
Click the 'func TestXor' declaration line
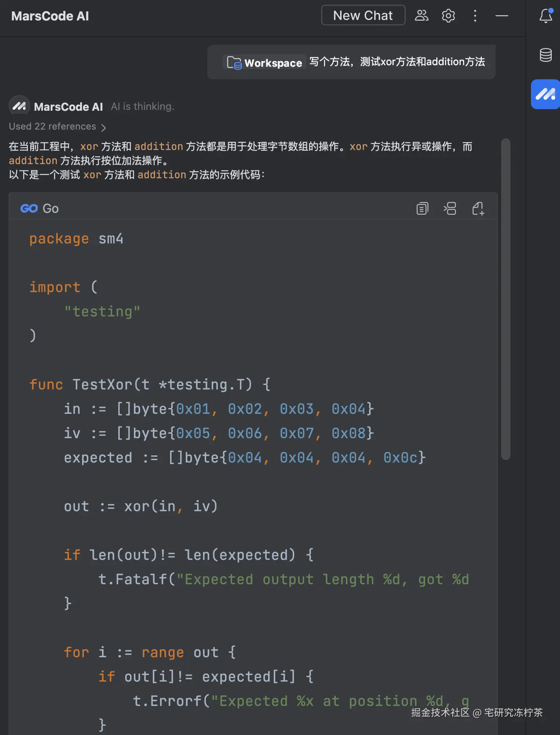coord(150,384)
